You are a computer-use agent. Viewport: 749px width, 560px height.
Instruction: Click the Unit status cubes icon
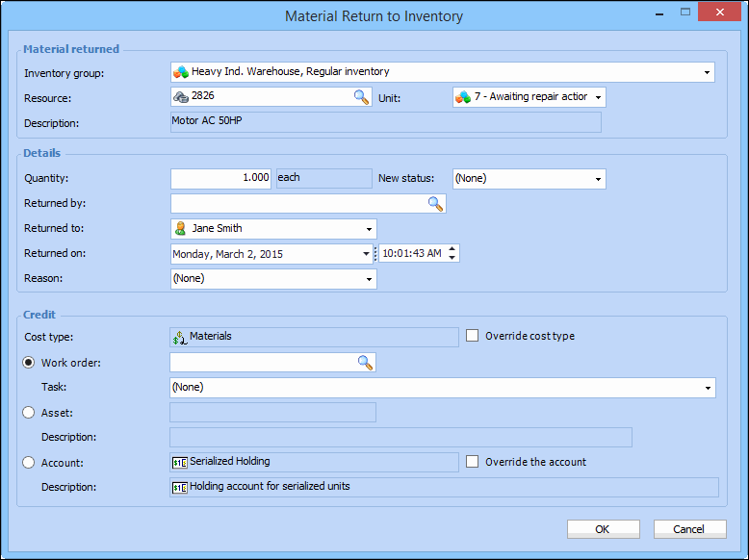[463, 97]
